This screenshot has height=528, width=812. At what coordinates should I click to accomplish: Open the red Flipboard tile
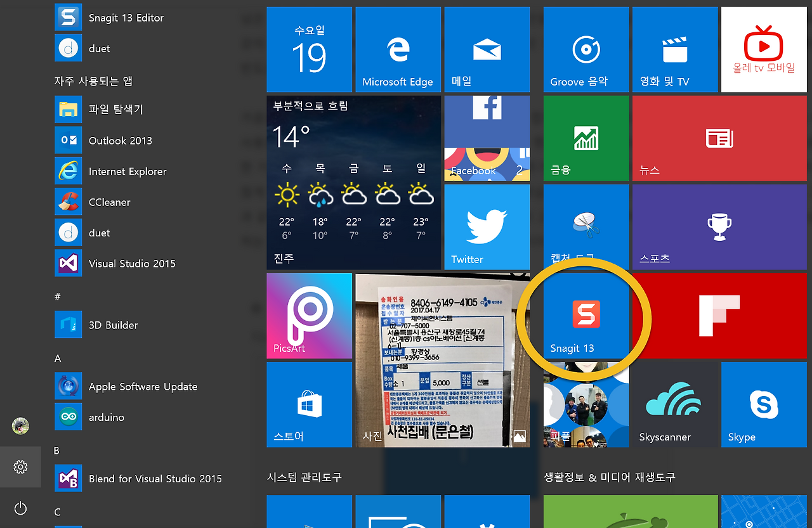point(719,316)
